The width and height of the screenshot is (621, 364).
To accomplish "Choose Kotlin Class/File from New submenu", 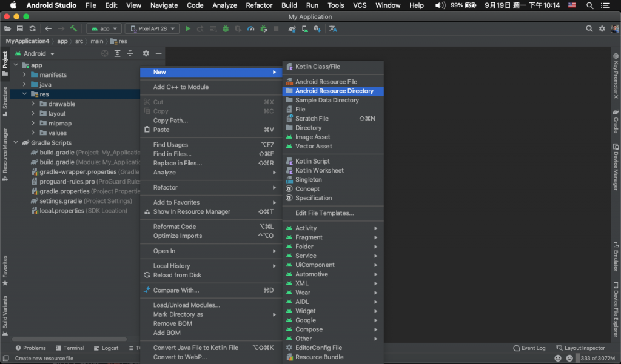I will click(x=333, y=67).
